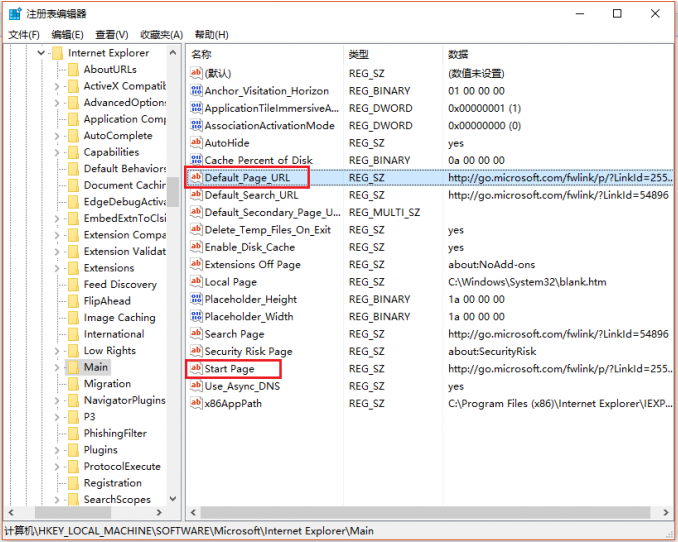Select the Default_Search_URL value name

click(251, 195)
